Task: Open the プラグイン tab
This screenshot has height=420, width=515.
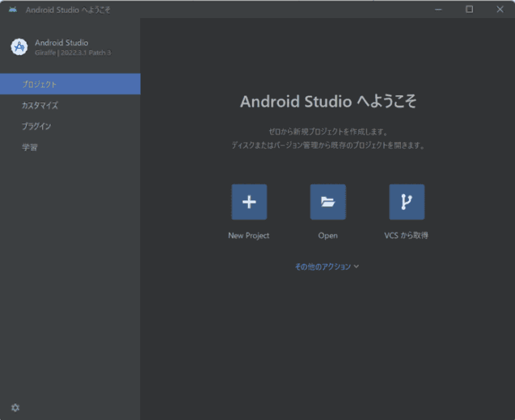Action: coord(70,126)
